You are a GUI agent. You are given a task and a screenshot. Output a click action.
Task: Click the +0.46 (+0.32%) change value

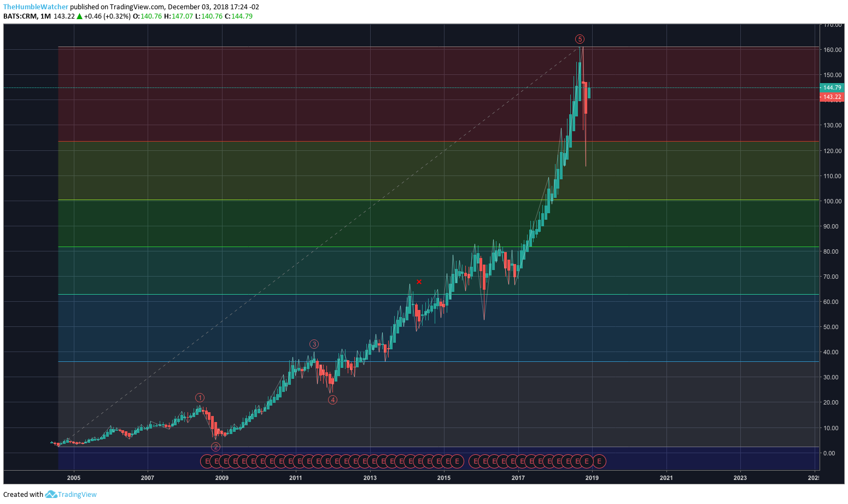click(108, 16)
